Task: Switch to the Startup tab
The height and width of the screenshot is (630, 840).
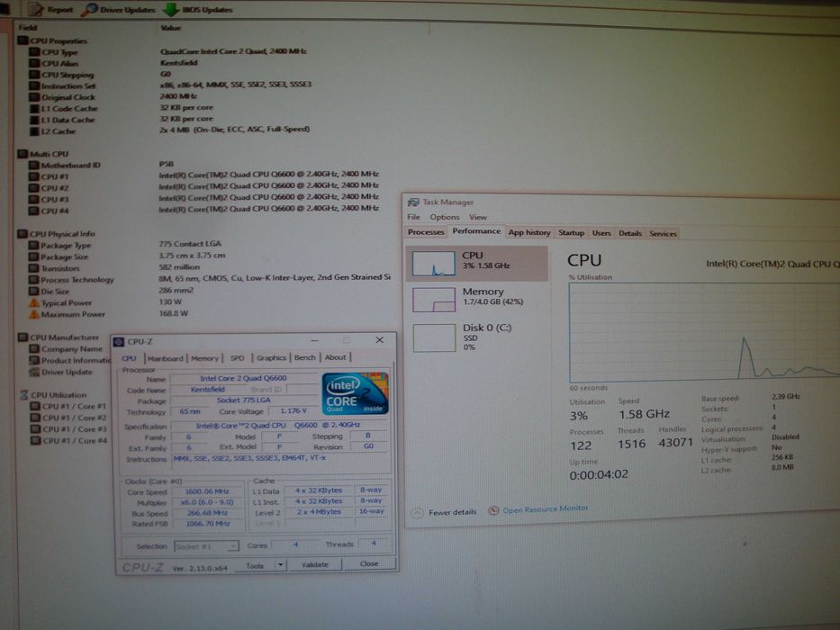Action: 571,232
